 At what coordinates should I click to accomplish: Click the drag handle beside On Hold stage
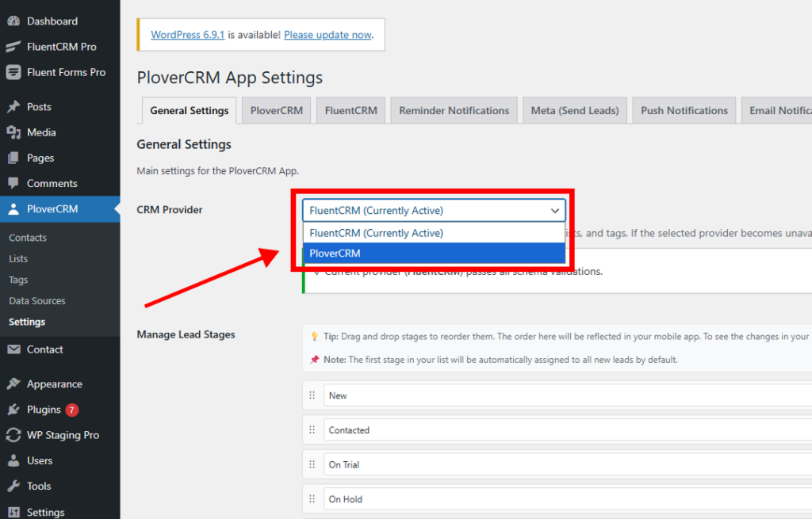coord(312,499)
